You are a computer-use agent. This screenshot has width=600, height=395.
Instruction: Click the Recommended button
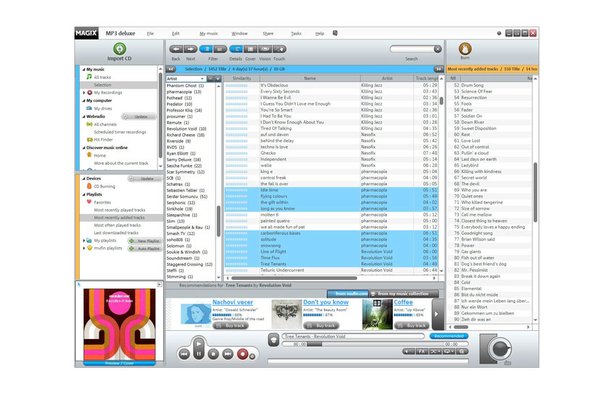449,336
